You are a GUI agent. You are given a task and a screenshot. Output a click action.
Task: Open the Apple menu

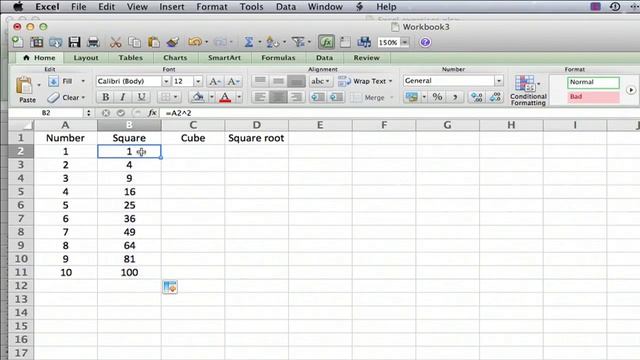18,7
